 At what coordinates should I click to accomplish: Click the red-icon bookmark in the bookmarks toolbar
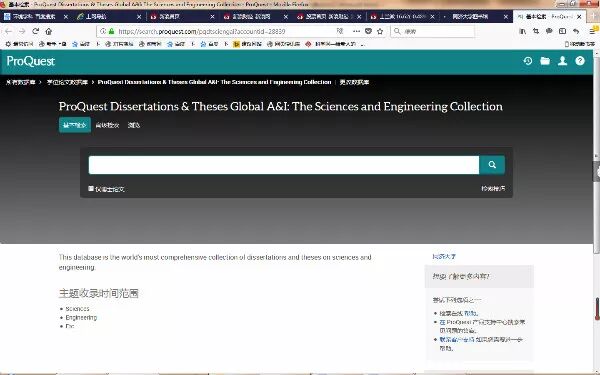click(x=331, y=44)
